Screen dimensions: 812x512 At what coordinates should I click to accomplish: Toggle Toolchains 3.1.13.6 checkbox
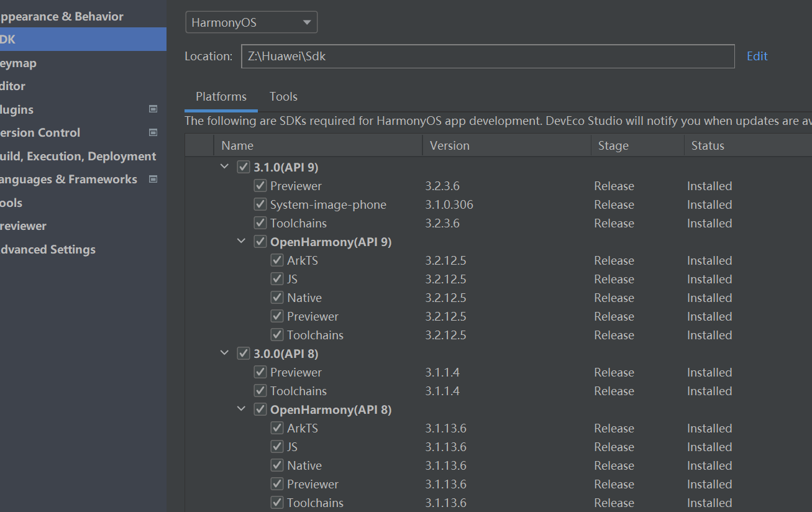(x=277, y=503)
